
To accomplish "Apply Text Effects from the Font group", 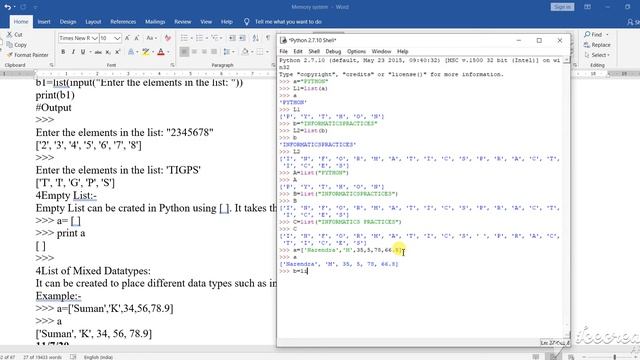I will click(x=132, y=52).
